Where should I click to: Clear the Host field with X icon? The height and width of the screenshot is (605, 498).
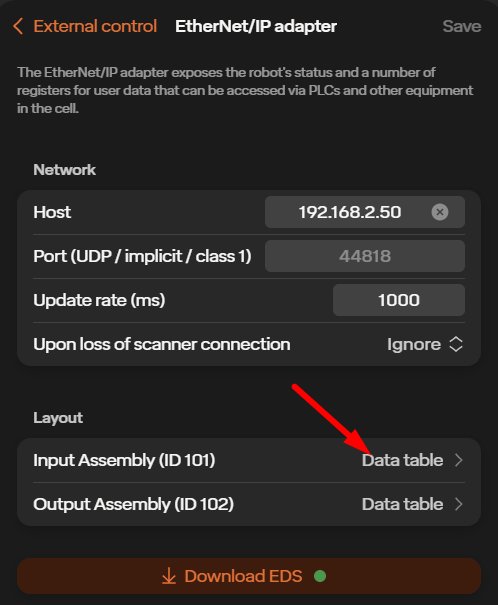point(440,212)
